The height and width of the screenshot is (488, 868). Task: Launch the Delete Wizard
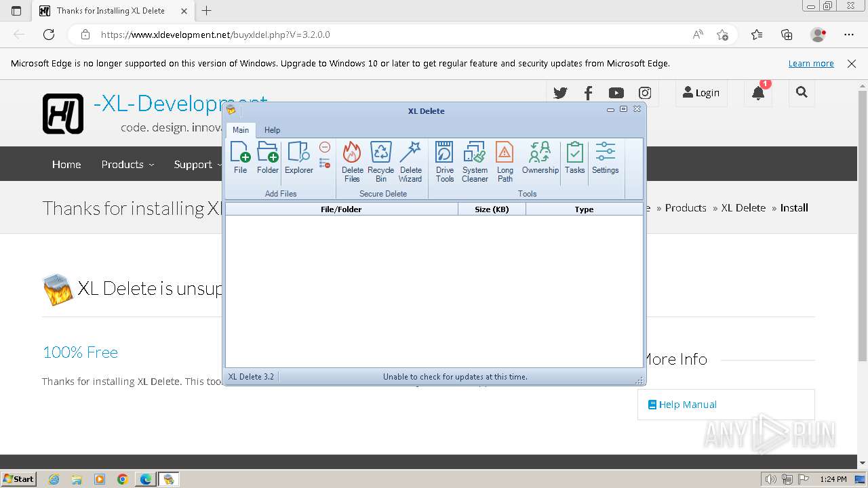(410, 162)
